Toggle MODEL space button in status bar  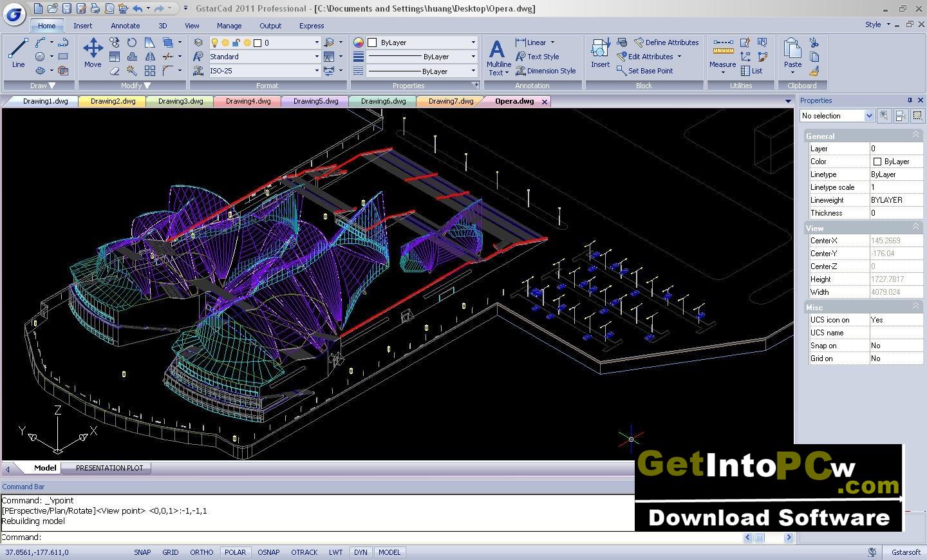[389, 552]
